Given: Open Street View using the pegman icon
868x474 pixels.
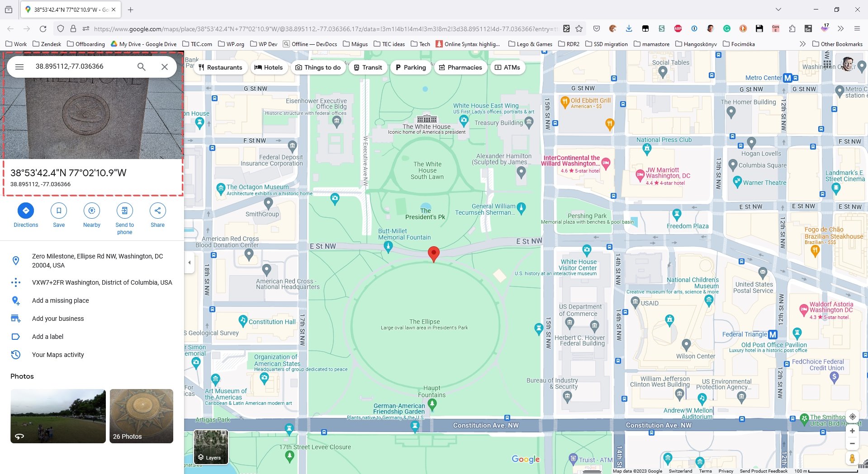Looking at the screenshot, I should (x=852, y=459).
